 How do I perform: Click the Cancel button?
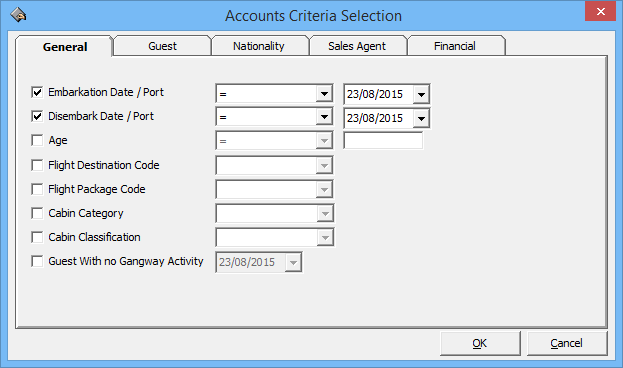click(x=567, y=343)
